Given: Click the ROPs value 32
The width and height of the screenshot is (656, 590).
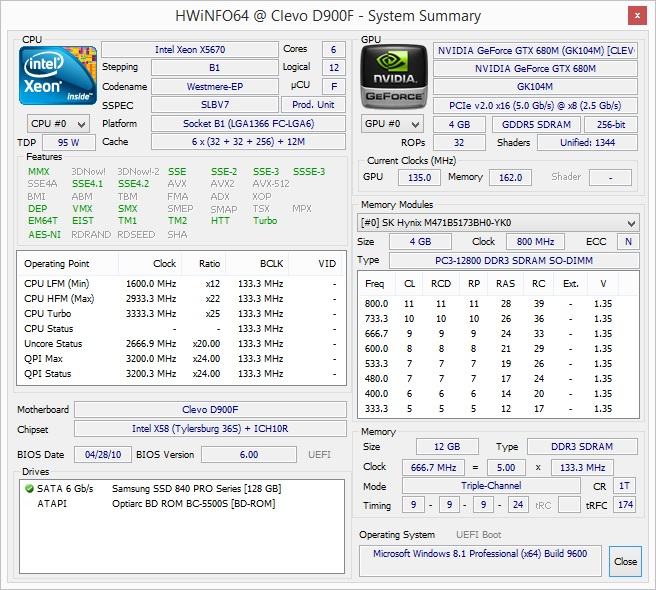Looking at the screenshot, I should 459,143.
